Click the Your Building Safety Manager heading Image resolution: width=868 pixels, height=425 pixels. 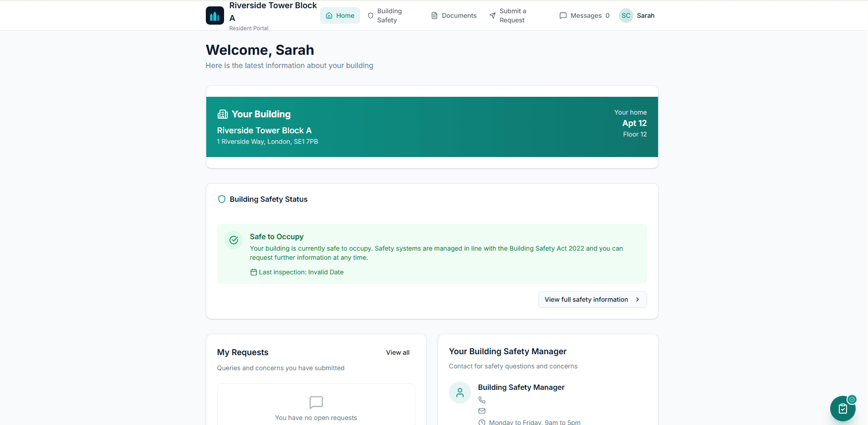[x=507, y=352]
